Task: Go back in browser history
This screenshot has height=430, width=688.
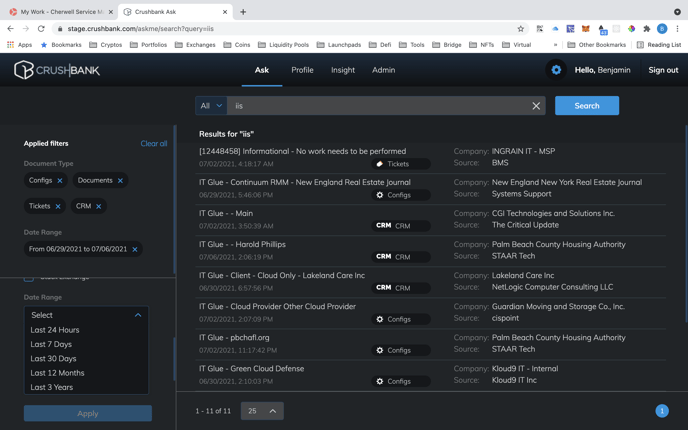Action: [11, 29]
